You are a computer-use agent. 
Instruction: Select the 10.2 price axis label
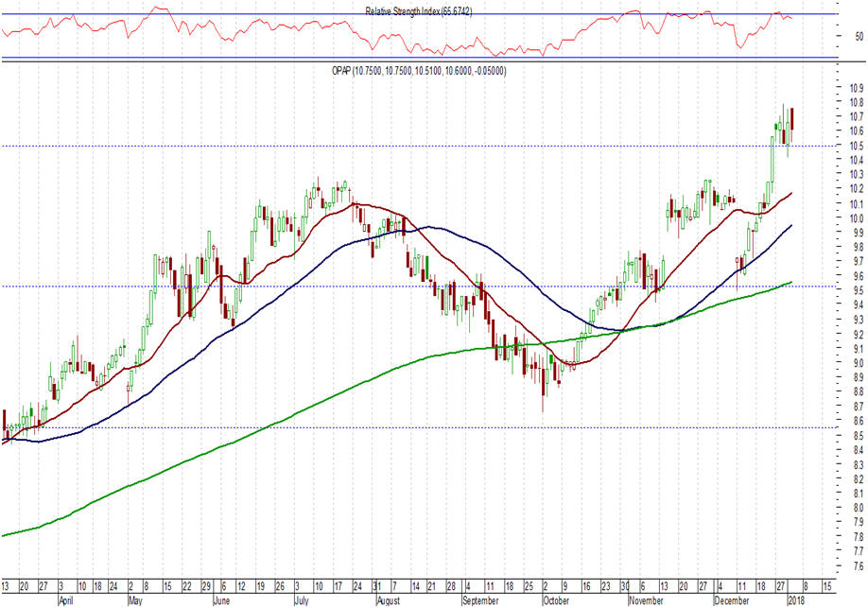pos(857,189)
